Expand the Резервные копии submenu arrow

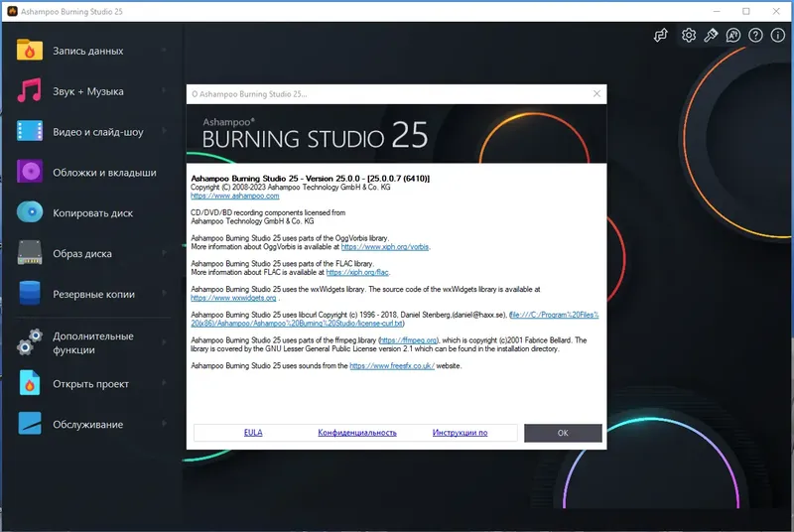pos(164,293)
